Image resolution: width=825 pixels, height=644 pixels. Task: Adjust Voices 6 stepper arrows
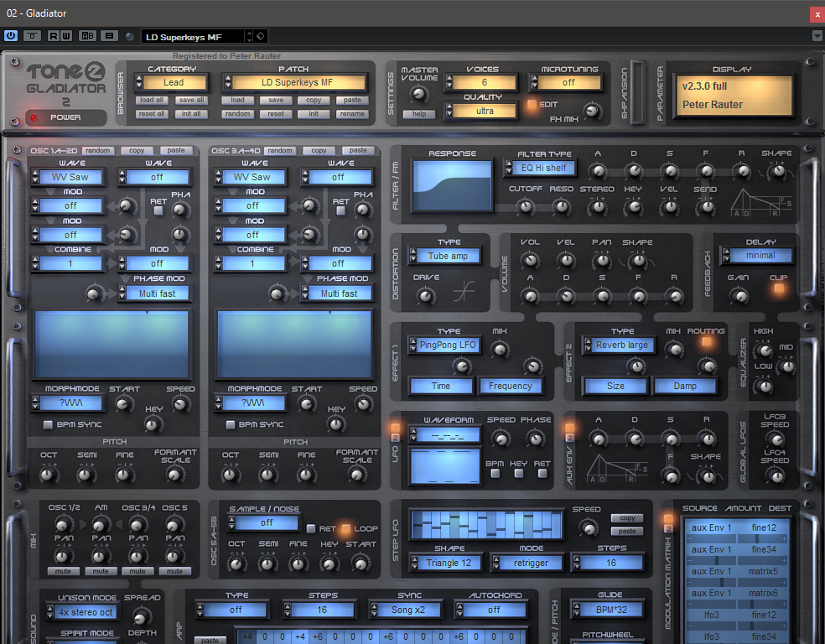click(449, 83)
